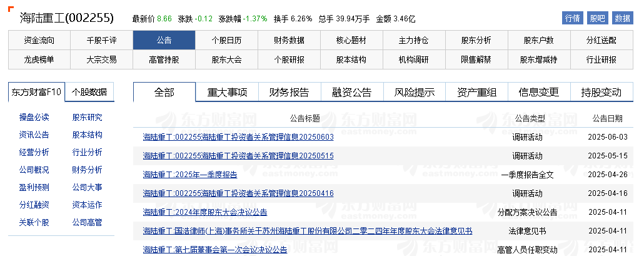
Task: Click the 数据 button
Action: pos(623,18)
